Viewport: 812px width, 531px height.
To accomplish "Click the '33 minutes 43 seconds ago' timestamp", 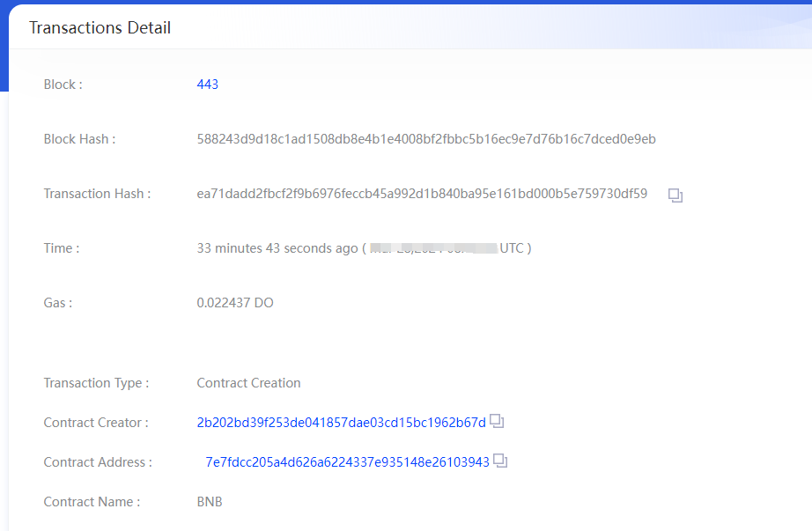I will pyautogui.click(x=277, y=248).
